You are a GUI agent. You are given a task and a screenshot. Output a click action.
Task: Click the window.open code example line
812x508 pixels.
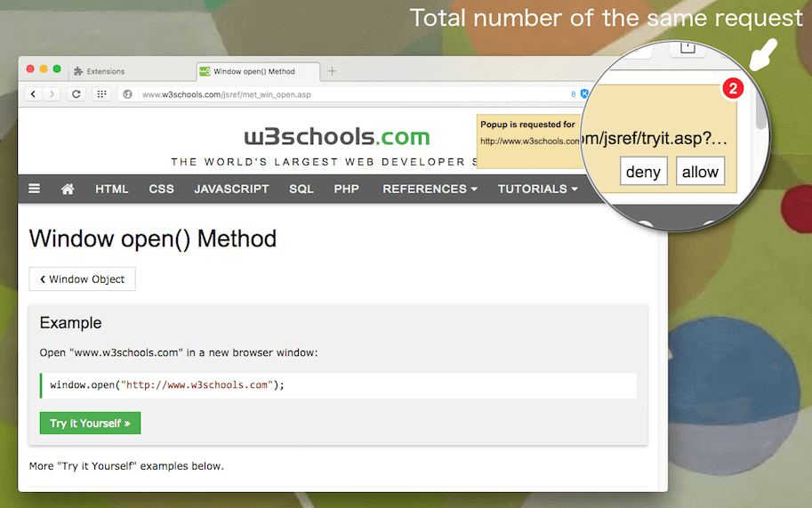coord(338,385)
